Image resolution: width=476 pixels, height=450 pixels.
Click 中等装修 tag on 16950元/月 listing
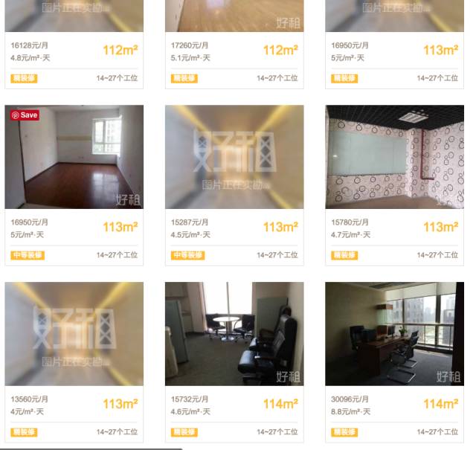[x=28, y=255]
